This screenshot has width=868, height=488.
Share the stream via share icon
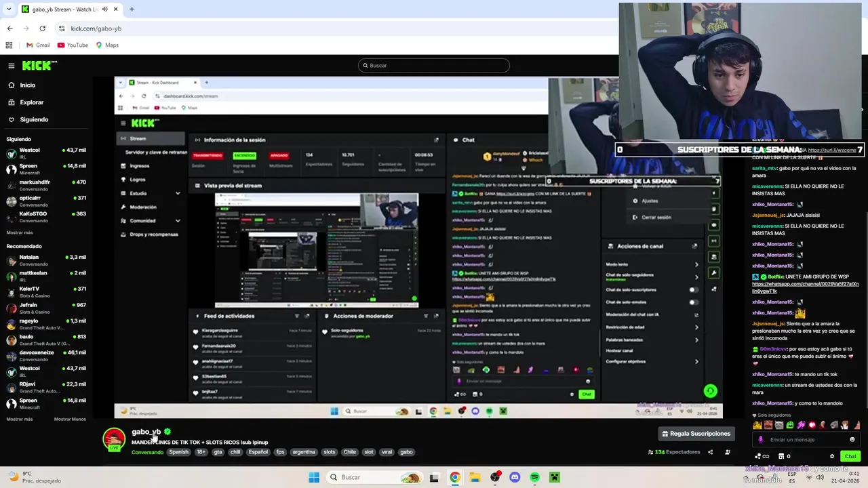pyautogui.click(x=711, y=452)
